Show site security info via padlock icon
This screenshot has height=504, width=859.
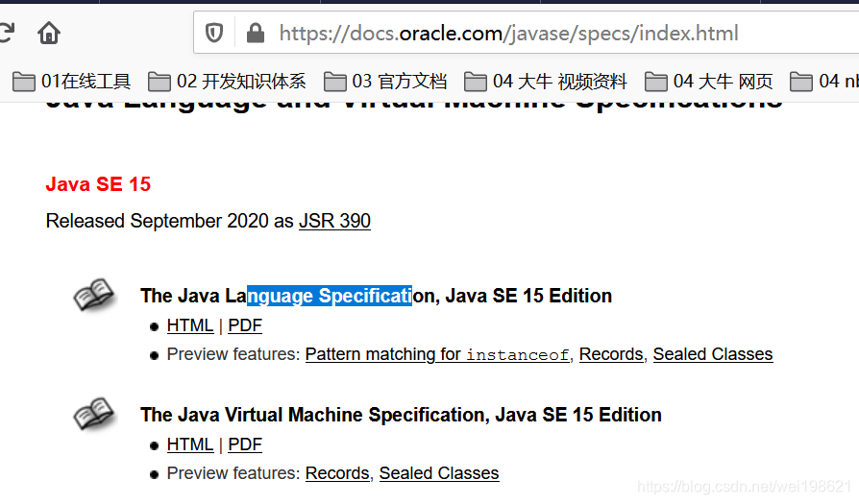pos(256,33)
